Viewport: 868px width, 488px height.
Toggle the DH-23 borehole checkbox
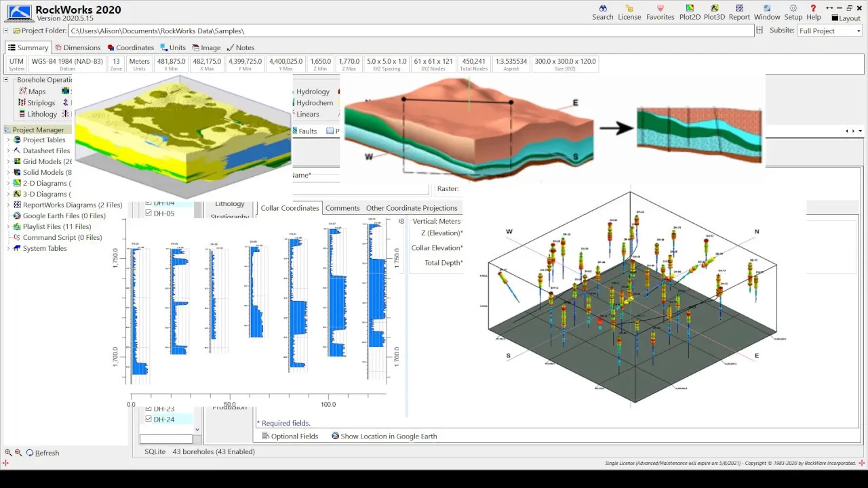[x=149, y=409]
